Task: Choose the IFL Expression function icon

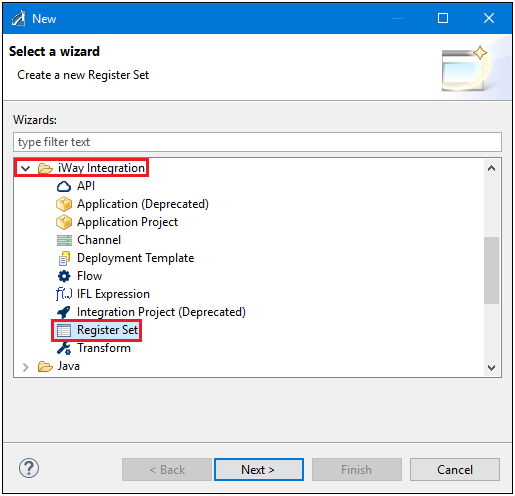Action: pos(64,294)
